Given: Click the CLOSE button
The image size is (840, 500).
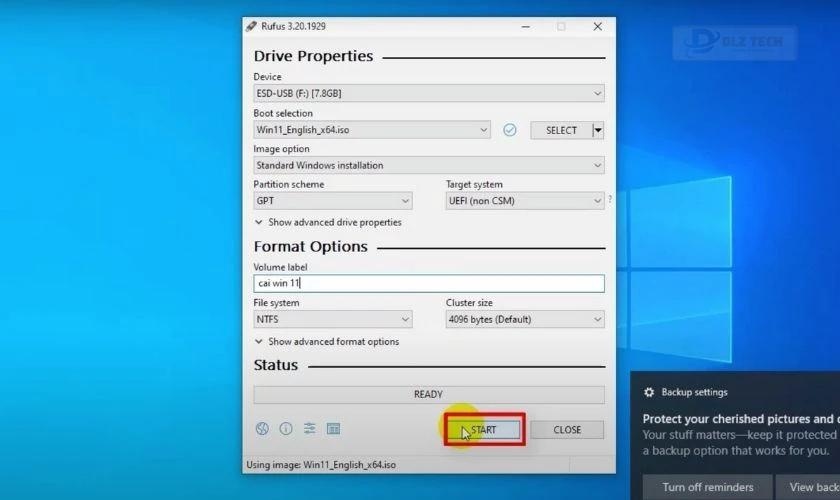Looking at the screenshot, I should point(567,430).
